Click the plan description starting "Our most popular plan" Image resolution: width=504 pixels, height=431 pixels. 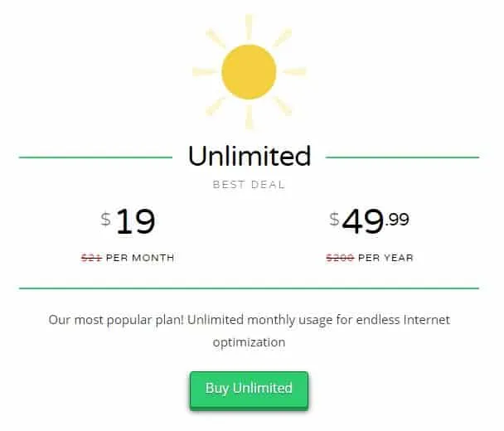(x=250, y=331)
